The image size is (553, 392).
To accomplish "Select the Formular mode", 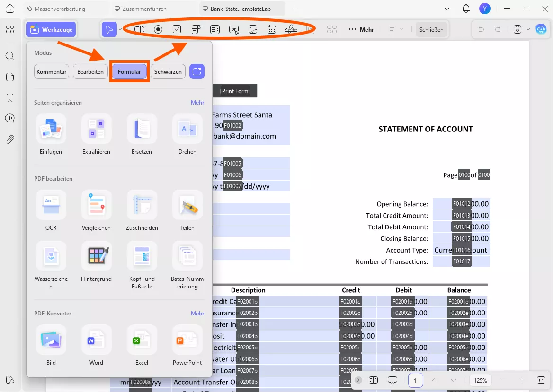I will click(x=129, y=71).
